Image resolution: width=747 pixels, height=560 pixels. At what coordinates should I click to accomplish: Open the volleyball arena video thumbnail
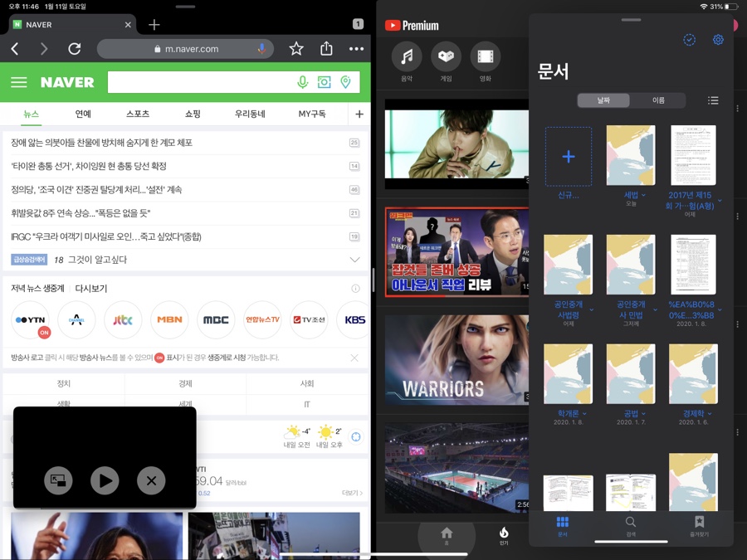pos(456,468)
